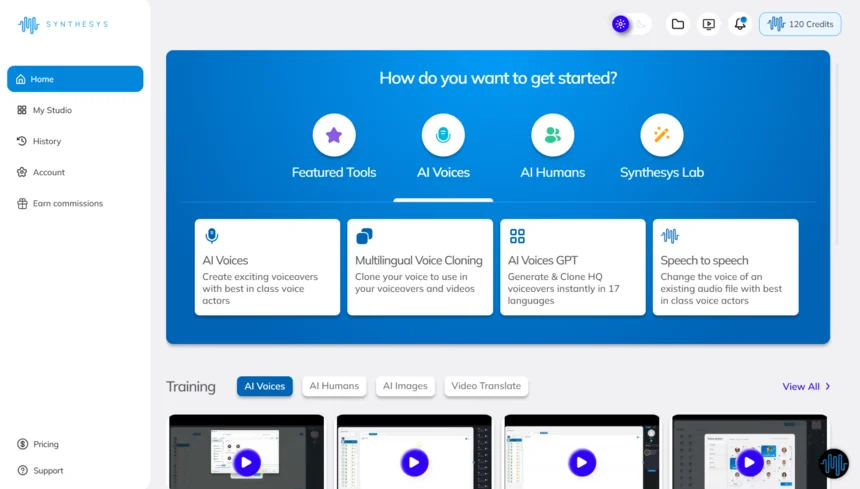Open the folder icon in header
This screenshot has width=860, height=489.
tap(678, 24)
